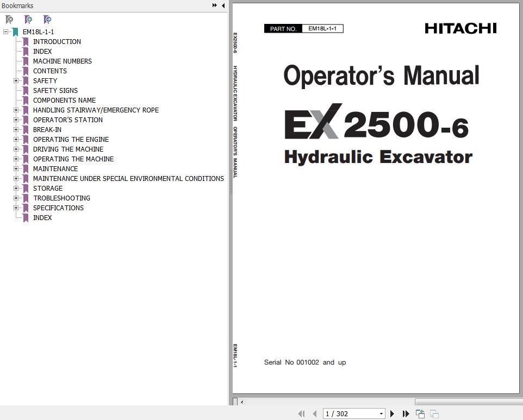Click the Operator's Manual heading on the page
Image resolution: width=523 pixels, height=420 pixels.
pos(381,76)
